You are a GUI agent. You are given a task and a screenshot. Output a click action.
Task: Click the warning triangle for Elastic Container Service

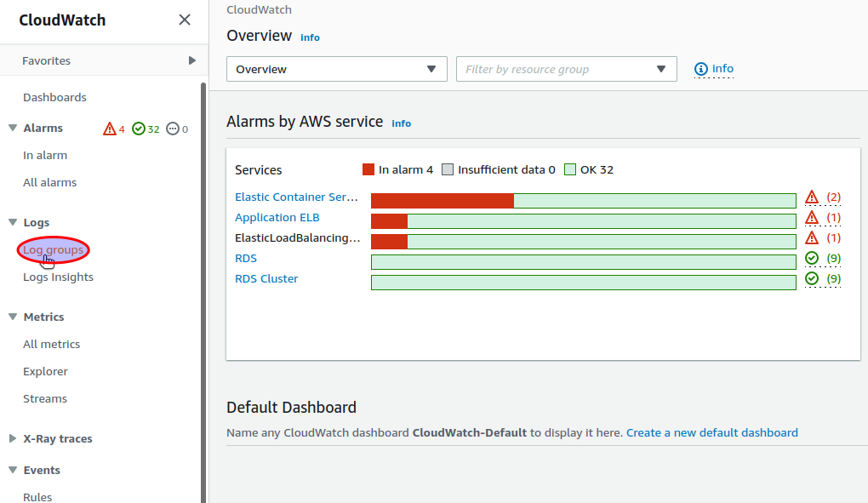(811, 197)
